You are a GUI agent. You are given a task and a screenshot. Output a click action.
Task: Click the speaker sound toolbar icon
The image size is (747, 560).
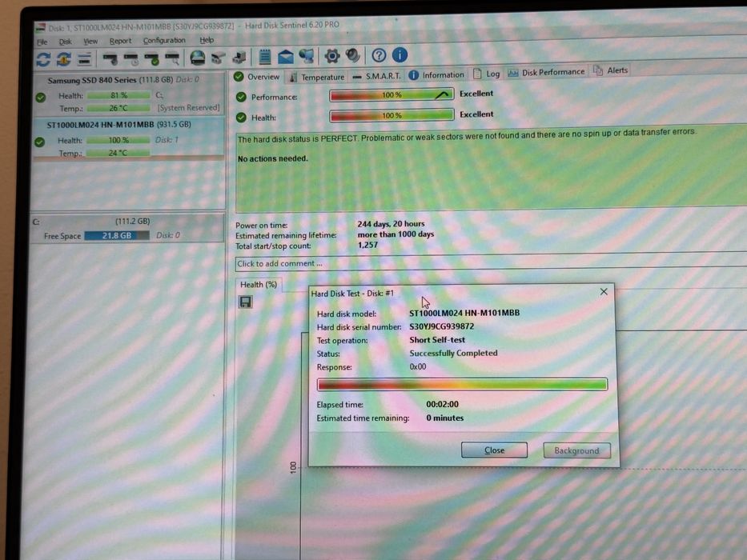coord(352,56)
